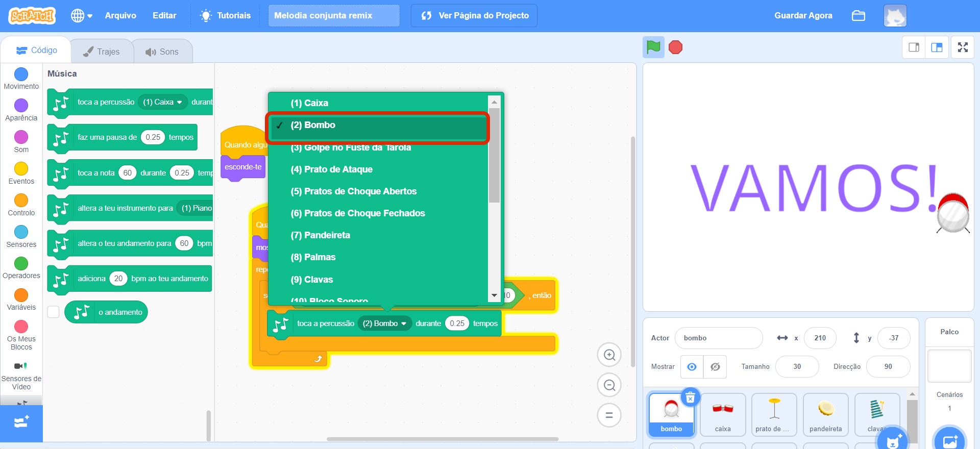
Task: Open the Editar menu
Action: 164,16
